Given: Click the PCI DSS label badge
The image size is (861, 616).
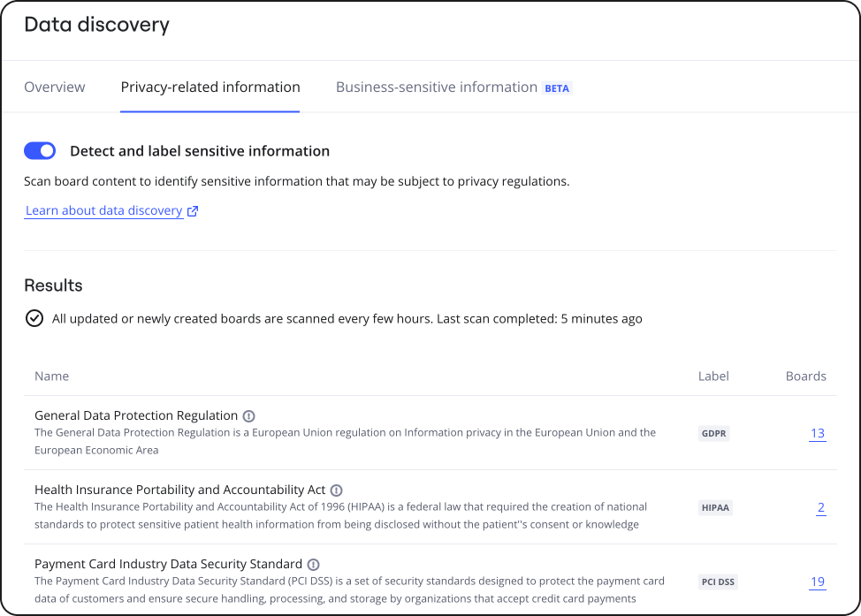Looking at the screenshot, I should coord(718,582).
